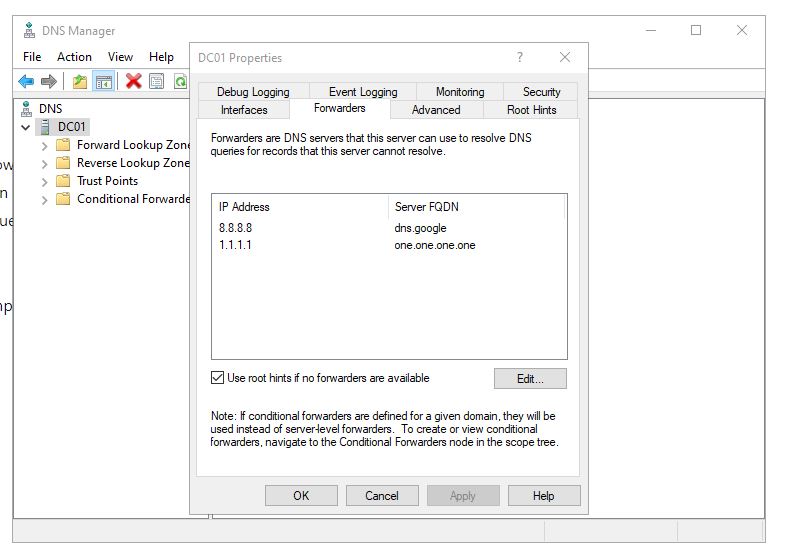Click the DC01 server icon in tree
The height and width of the screenshot is (553, 809).
pos(45,127)
